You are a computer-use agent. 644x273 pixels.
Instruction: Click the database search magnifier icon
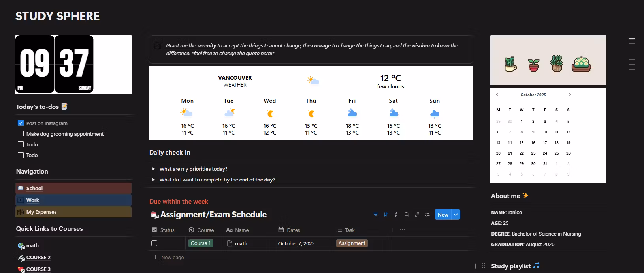point(407,215)
